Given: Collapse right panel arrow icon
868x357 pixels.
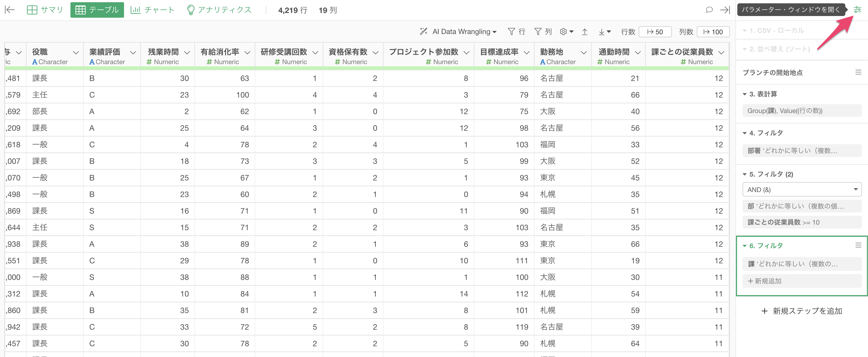Looking at the screenshot, I should (725, 10).
